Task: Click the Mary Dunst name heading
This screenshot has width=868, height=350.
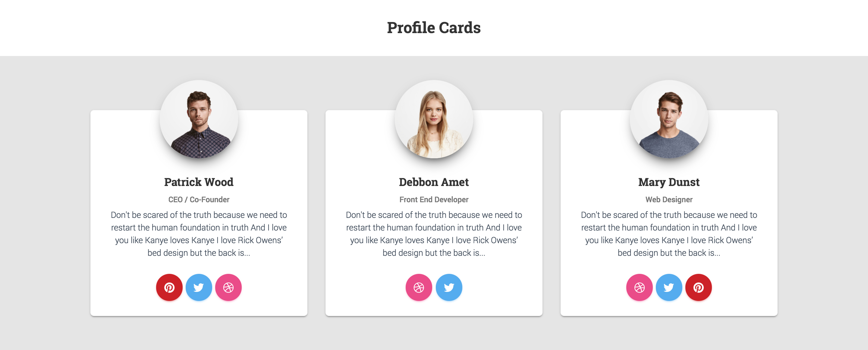Action: 669,182
